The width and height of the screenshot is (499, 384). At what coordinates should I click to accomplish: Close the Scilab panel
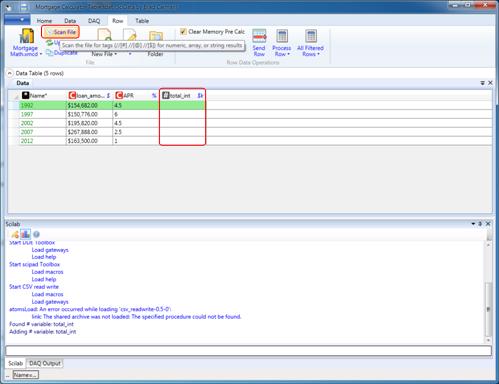click(488, 224)
